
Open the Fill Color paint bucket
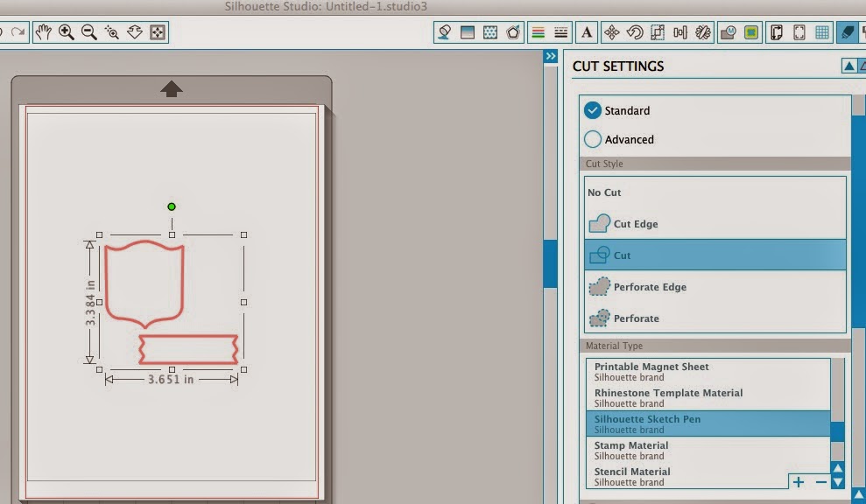[x=444, y=32]
